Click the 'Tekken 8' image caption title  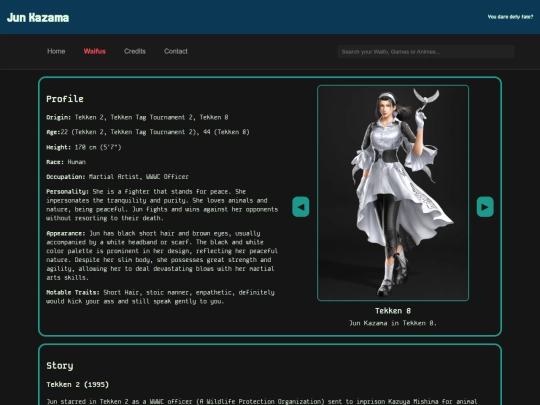393,311
